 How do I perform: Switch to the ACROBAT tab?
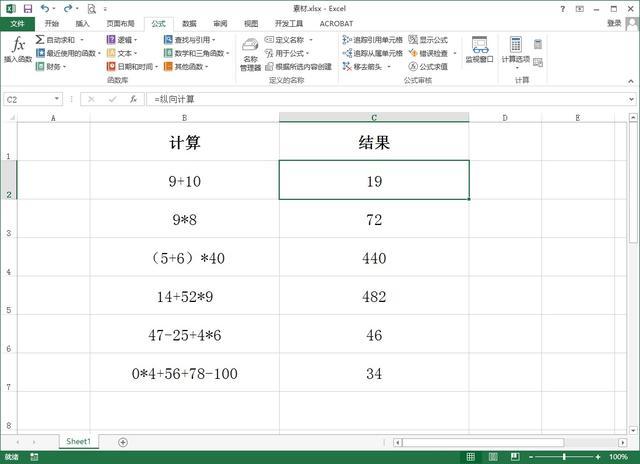tap(336, 24)
